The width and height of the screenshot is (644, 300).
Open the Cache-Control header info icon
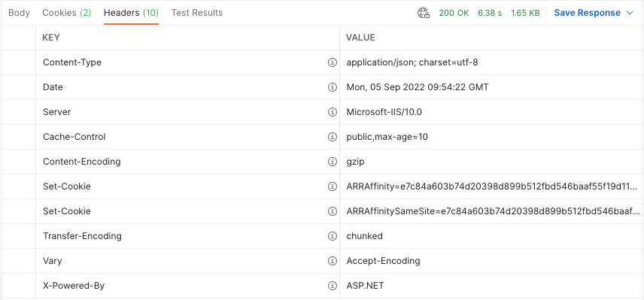[x=333, y=137]
